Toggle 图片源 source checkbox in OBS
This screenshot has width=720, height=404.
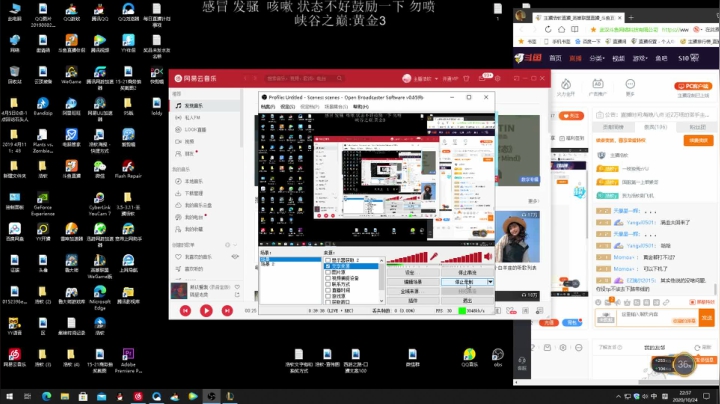point(328,272)
